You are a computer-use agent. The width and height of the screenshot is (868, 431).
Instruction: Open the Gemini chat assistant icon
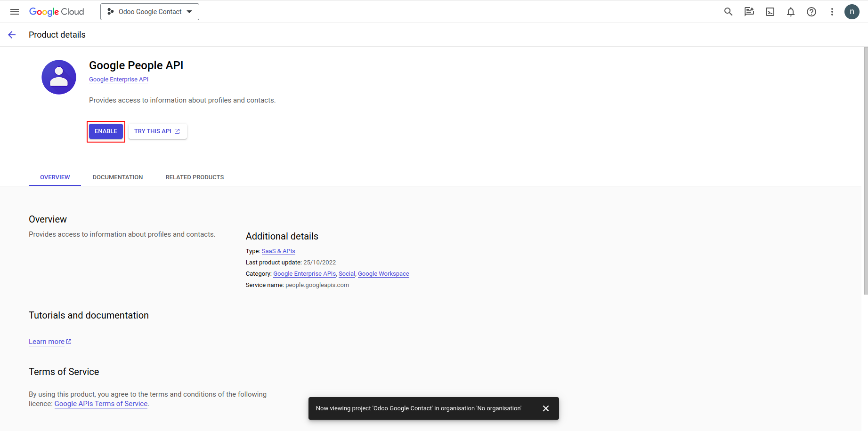coord(749,12)
